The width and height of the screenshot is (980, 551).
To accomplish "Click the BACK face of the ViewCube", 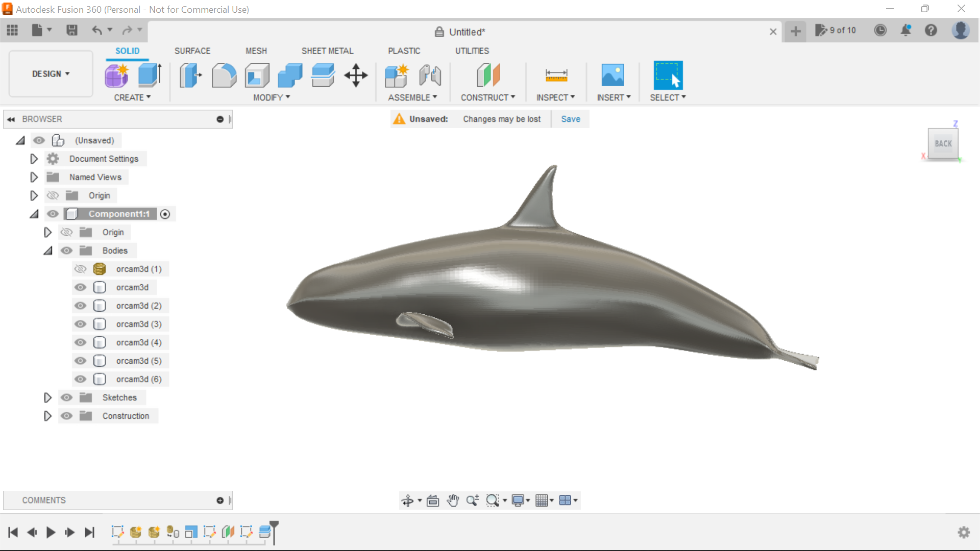I will 943,143.
